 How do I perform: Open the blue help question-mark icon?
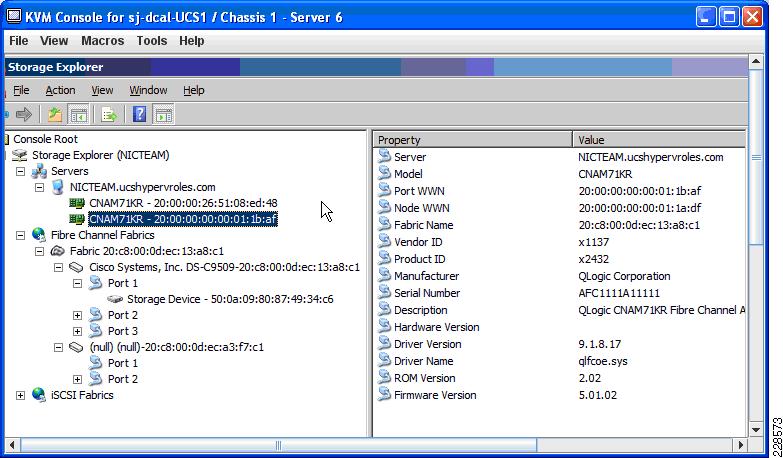coord(139,114)
